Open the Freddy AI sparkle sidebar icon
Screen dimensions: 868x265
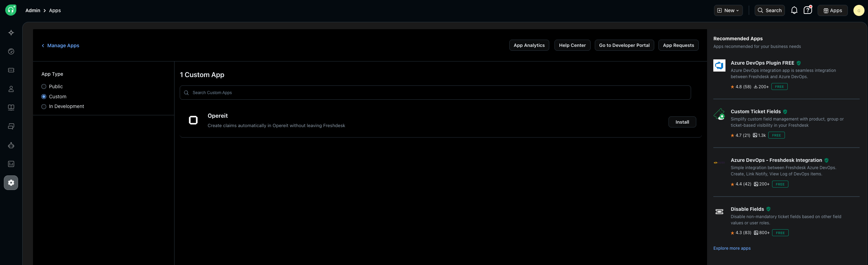(x=11, y=33)
